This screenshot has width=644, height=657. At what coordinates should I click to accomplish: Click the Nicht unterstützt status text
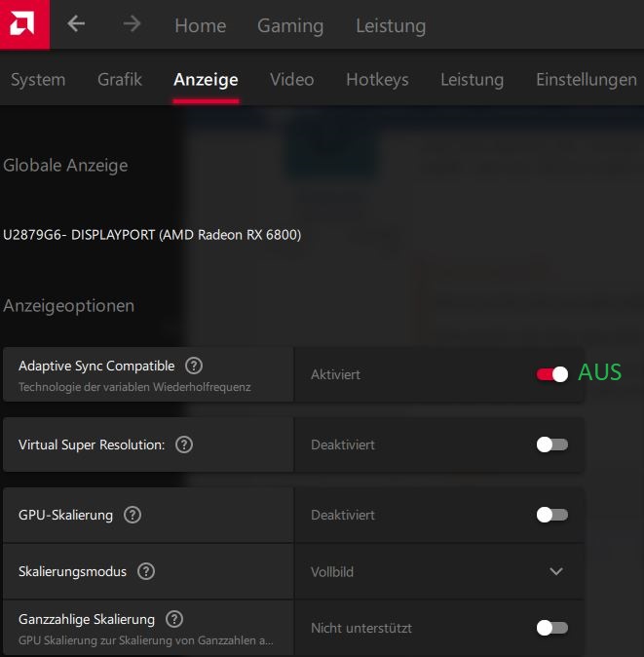click(361, 628)
